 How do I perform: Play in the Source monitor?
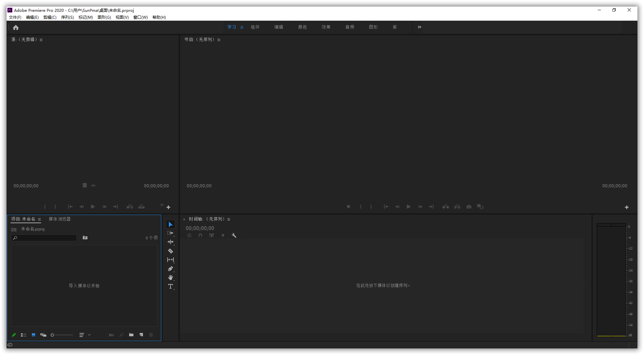tap(93, 207)
